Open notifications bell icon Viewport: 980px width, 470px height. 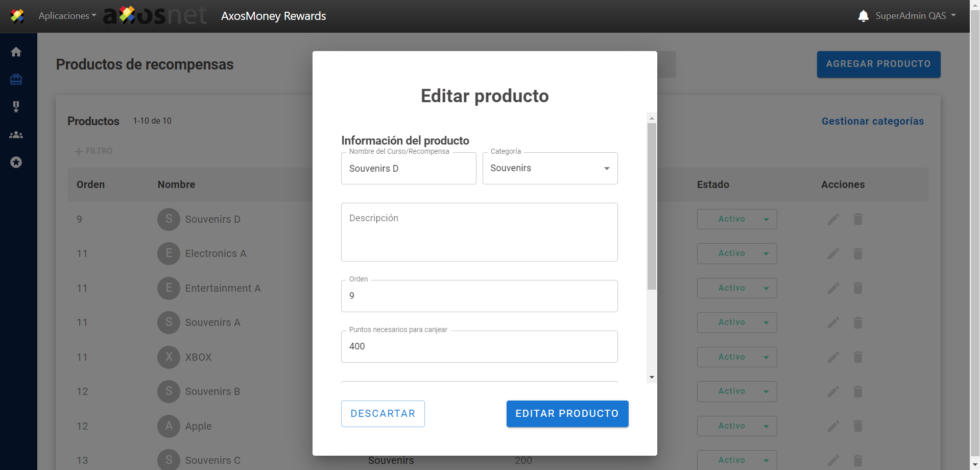tap(863, 16)
